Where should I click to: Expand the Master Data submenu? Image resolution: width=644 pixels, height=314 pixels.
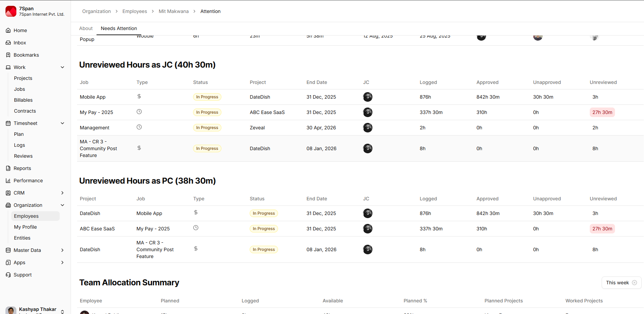62,250
